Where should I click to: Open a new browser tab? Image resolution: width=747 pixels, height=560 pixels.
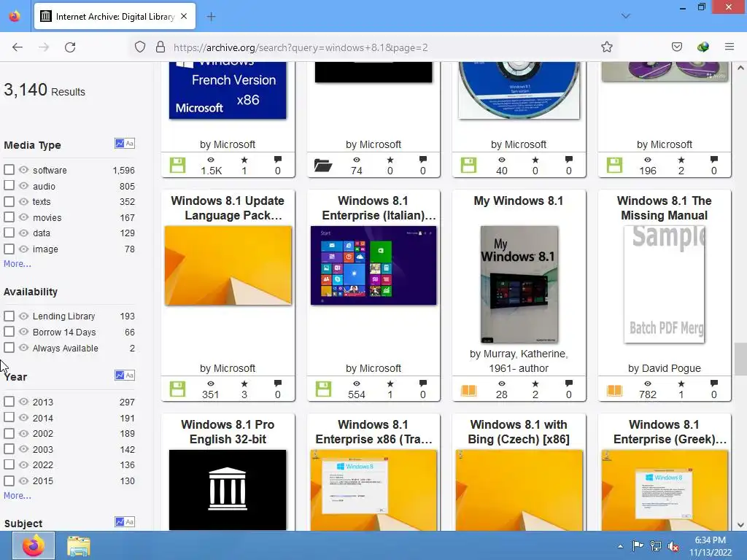pos(211,17)
